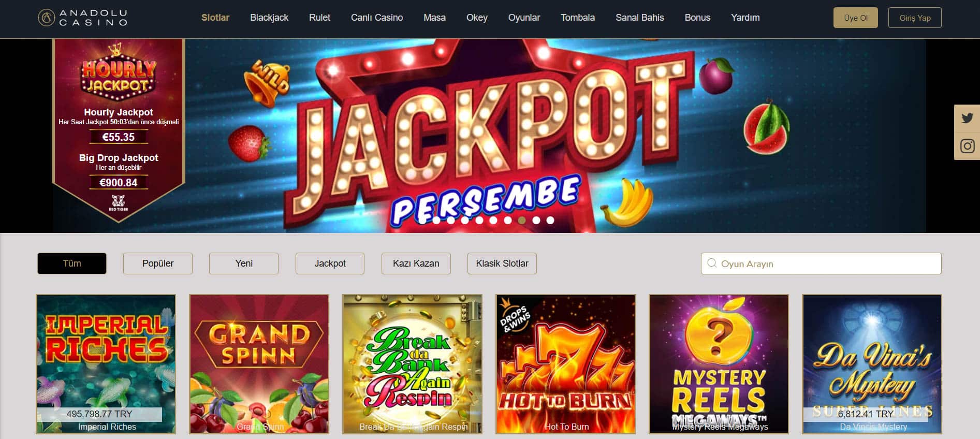Click the Üye Ol button

[856, 18]
